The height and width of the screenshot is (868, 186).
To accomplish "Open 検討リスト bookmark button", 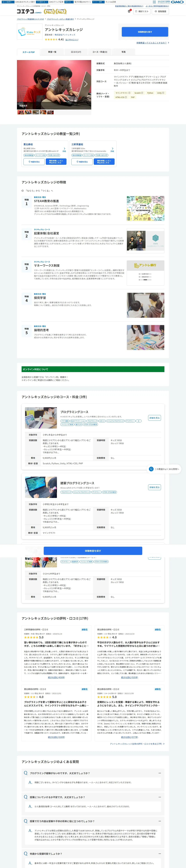I will click(142, 11).
